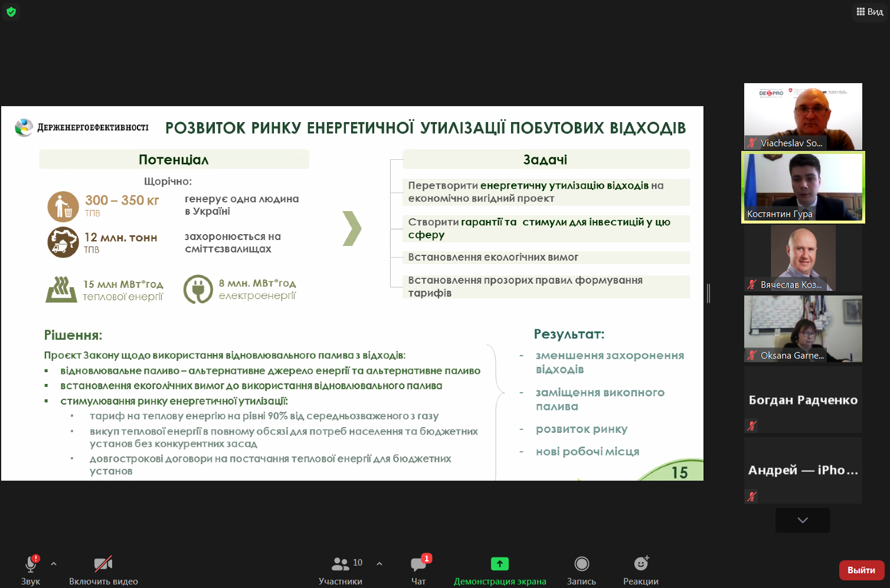Viewport: 890px width, 588px height.
Task: Start recording with the Запись icon
Action: (581, 564)
